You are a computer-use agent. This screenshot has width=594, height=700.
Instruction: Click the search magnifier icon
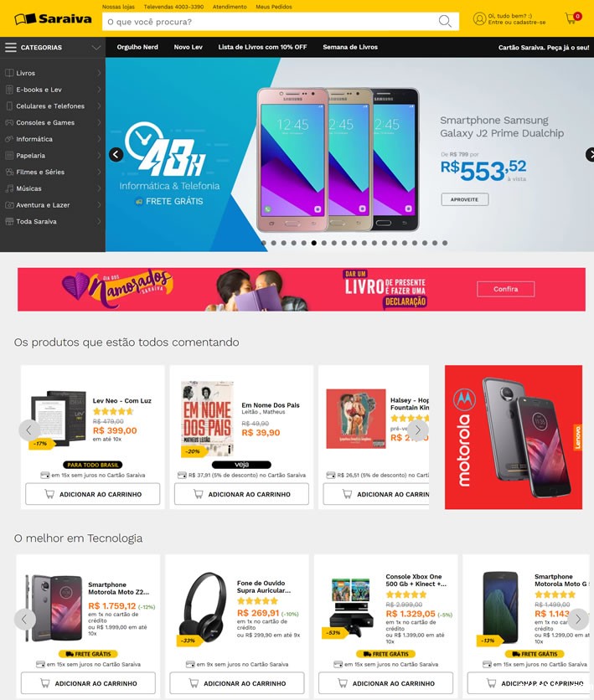(444, 22)
